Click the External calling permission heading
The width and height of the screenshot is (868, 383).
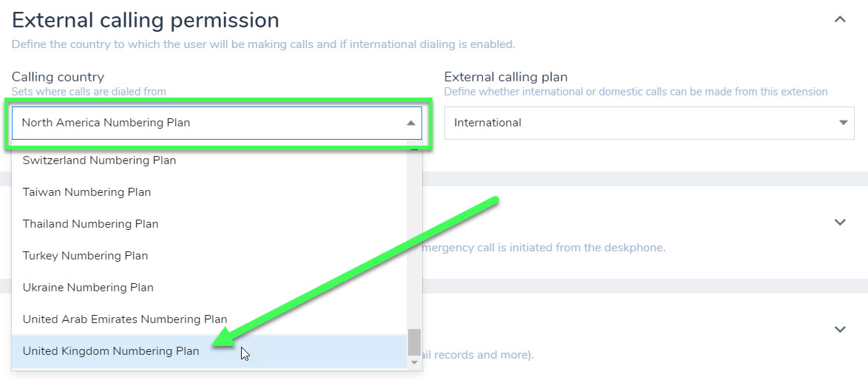point(146,21)
